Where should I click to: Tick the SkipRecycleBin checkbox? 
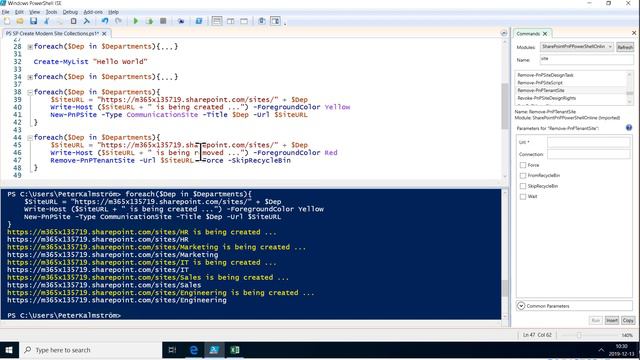(523, 186)
